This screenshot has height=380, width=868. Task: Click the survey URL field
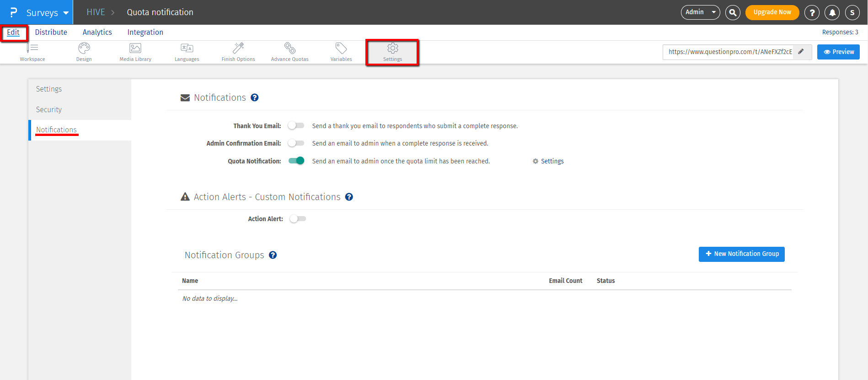[729, 52]
